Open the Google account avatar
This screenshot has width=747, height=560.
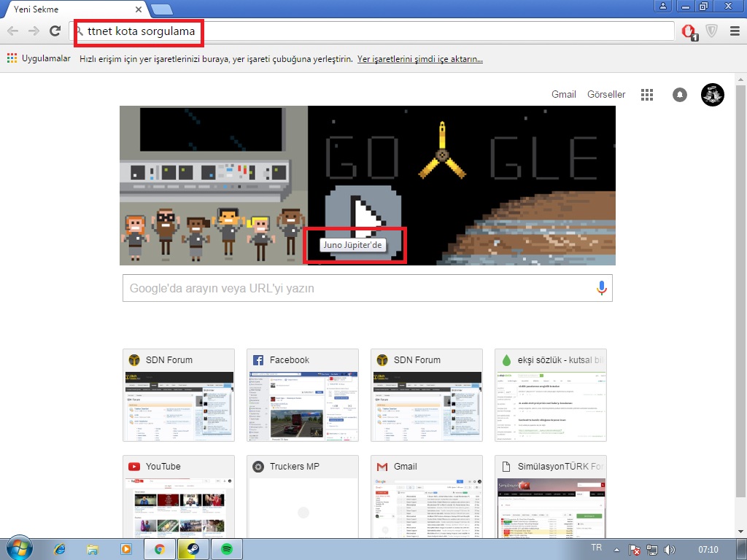click(x=713, y=94)
